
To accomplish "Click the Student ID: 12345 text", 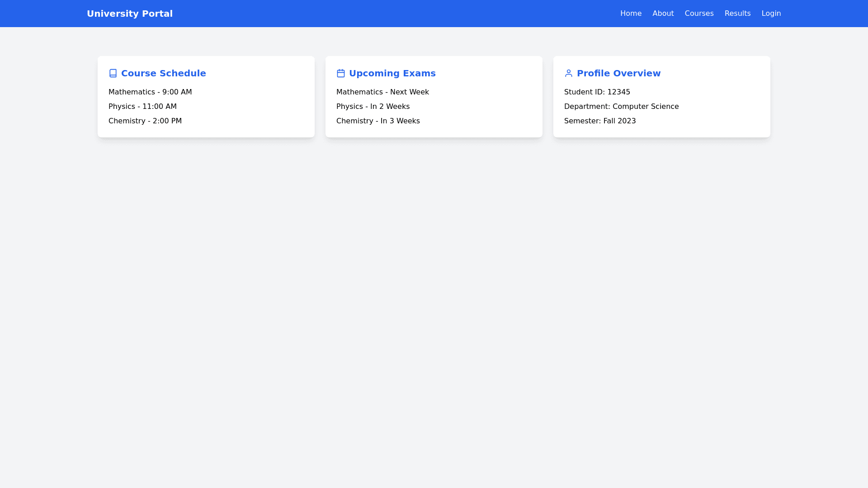I will tap(597, 92).
